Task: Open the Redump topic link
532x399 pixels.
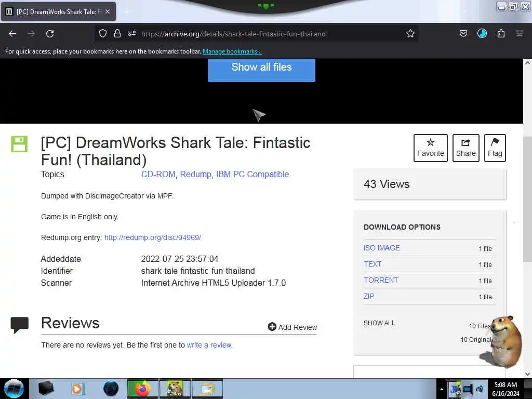Action: tap(195, 174)
